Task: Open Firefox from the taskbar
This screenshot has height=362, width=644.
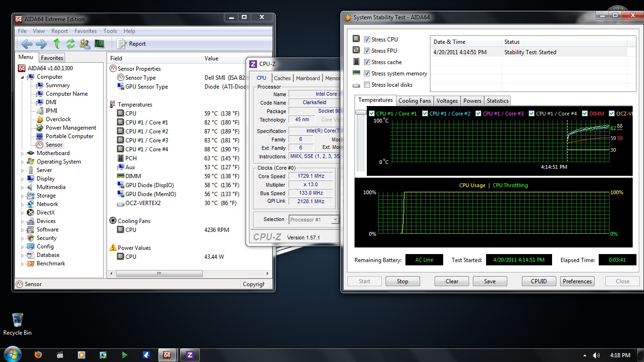Action: [38, 355]
